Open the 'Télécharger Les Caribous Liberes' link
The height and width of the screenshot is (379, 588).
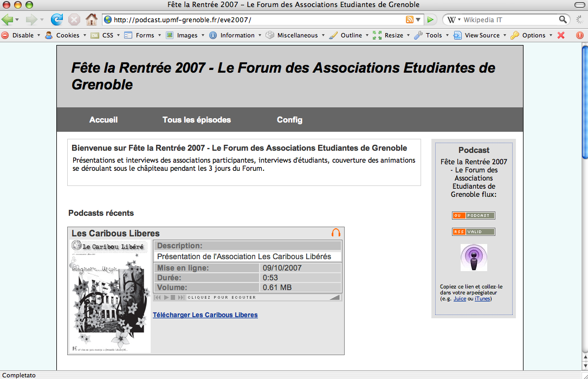click(205, 314)
